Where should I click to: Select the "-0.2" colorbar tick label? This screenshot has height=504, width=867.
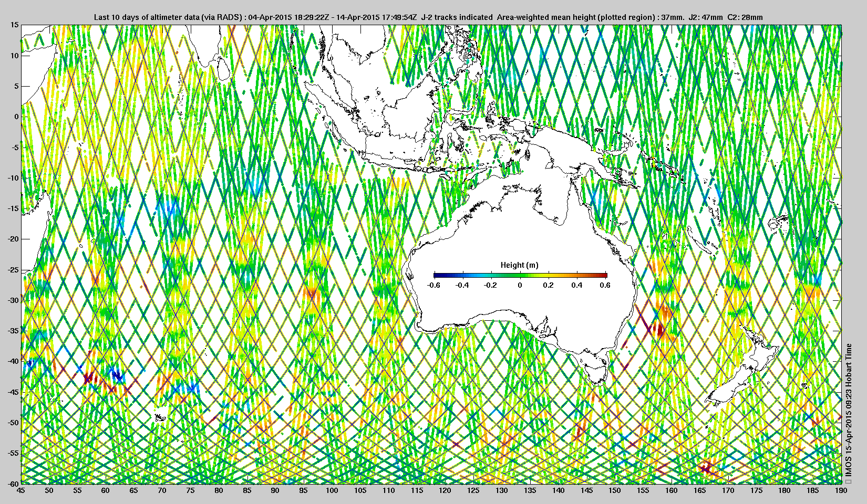point(491,285)
